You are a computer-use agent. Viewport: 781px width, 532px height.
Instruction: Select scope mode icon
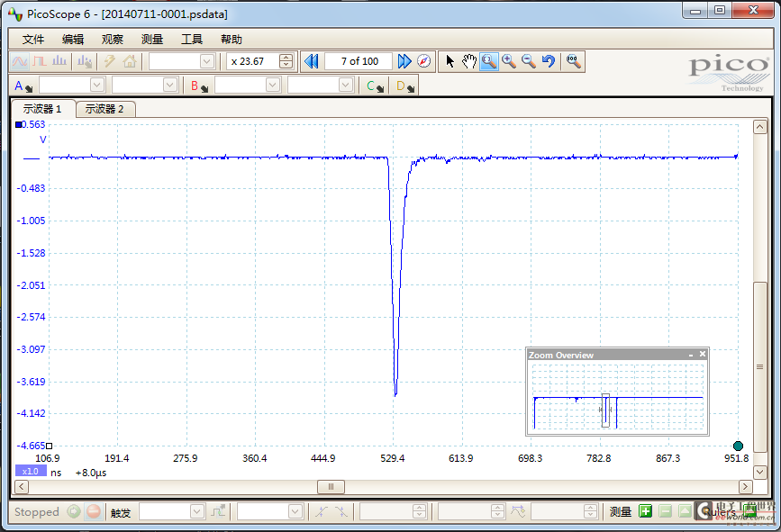coord(20,62)
